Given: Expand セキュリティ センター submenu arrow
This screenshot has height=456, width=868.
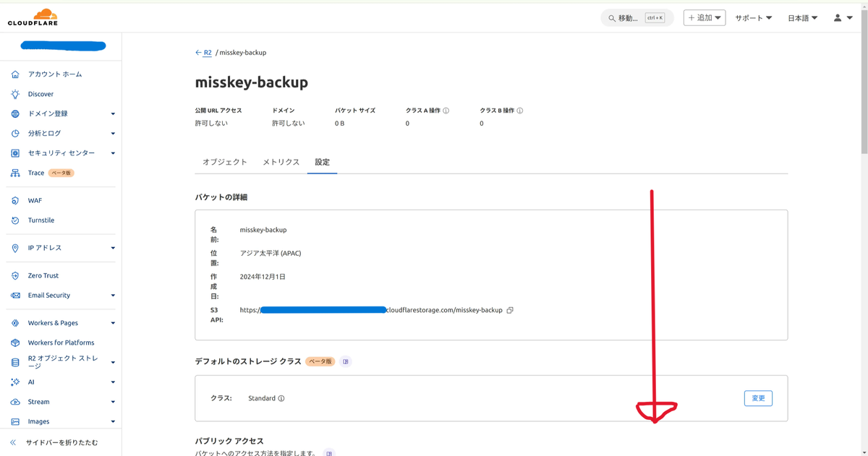Looking at the screenshot, I should 113,153.
